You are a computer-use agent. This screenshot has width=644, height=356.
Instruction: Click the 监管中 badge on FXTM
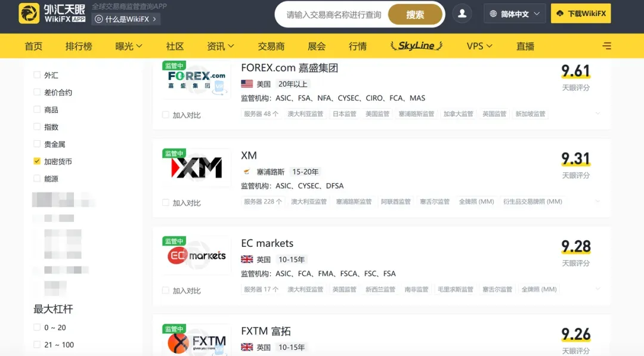[x=174, y=329]
